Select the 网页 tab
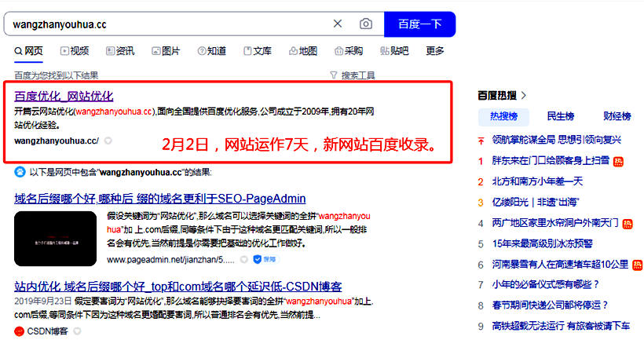The height and width of the screenshot is (340, 644). coord(28,51)
